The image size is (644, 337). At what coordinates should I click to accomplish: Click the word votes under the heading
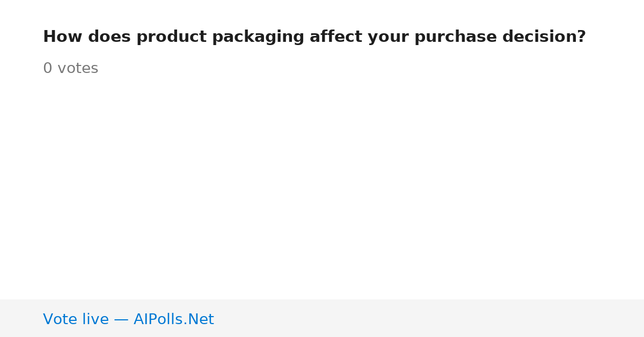coord(78,69)
